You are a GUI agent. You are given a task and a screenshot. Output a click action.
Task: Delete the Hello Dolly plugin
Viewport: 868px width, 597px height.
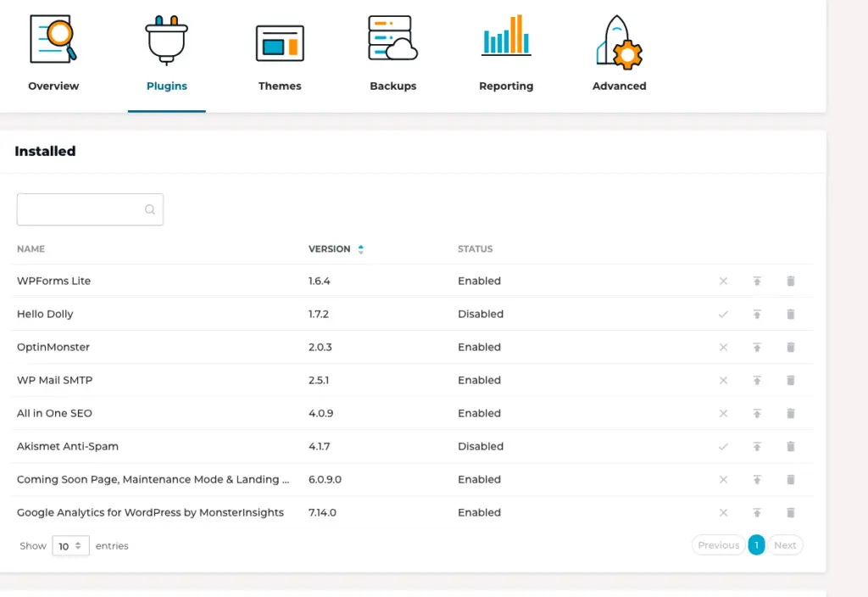tap(791, 314)
